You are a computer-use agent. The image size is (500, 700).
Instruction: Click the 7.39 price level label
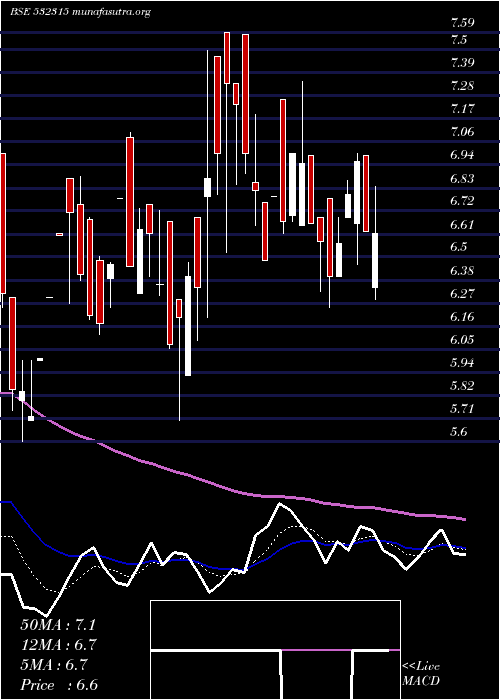(x=462, y=63)
